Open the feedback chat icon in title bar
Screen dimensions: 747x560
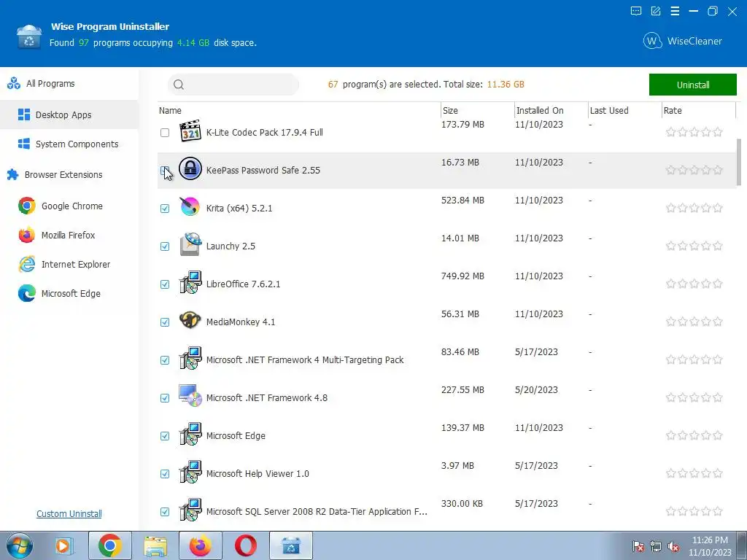pyautogui.click(x=636, y=11)
